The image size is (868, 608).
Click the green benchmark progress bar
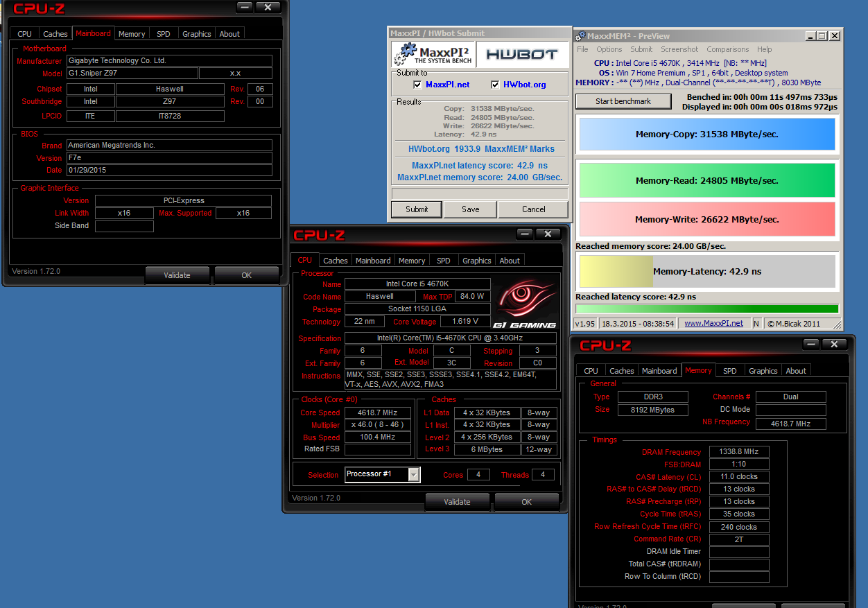(x=706, y=309)
